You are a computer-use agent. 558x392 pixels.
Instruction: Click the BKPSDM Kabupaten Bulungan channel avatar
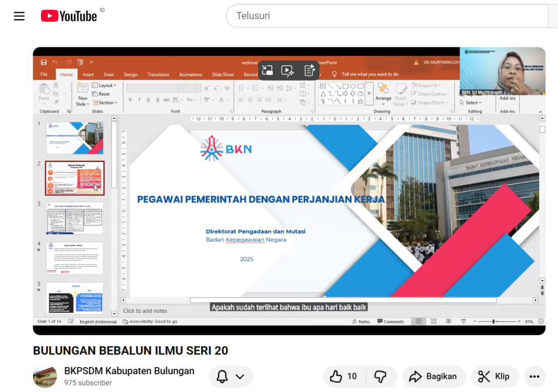point(45,376)
